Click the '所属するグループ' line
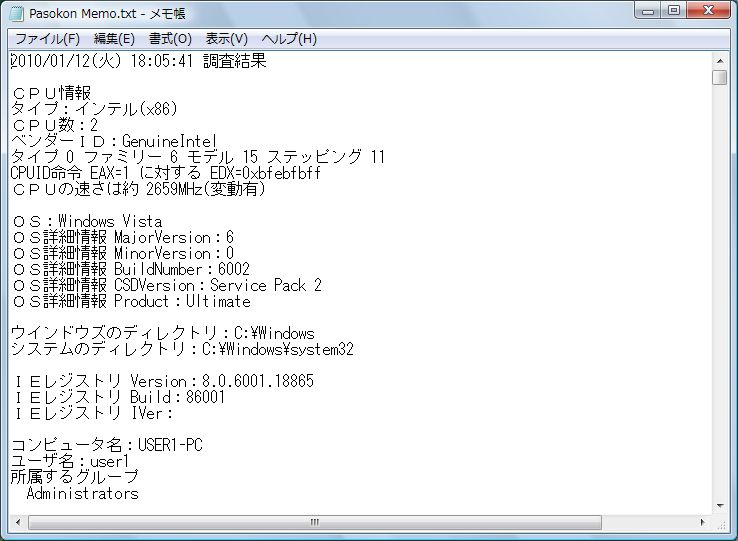The image size is (738, 541). 74,477
